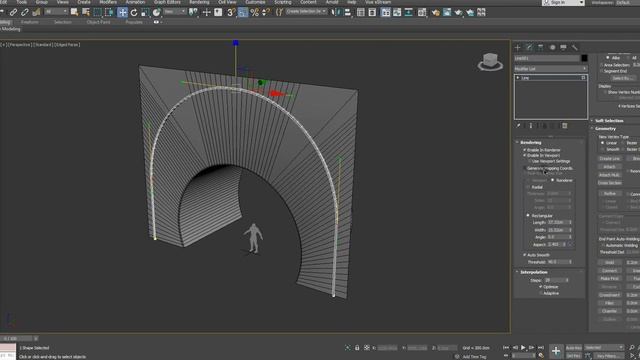Click the Fillet button
This screenshot has height=360, width=640.
609,303
